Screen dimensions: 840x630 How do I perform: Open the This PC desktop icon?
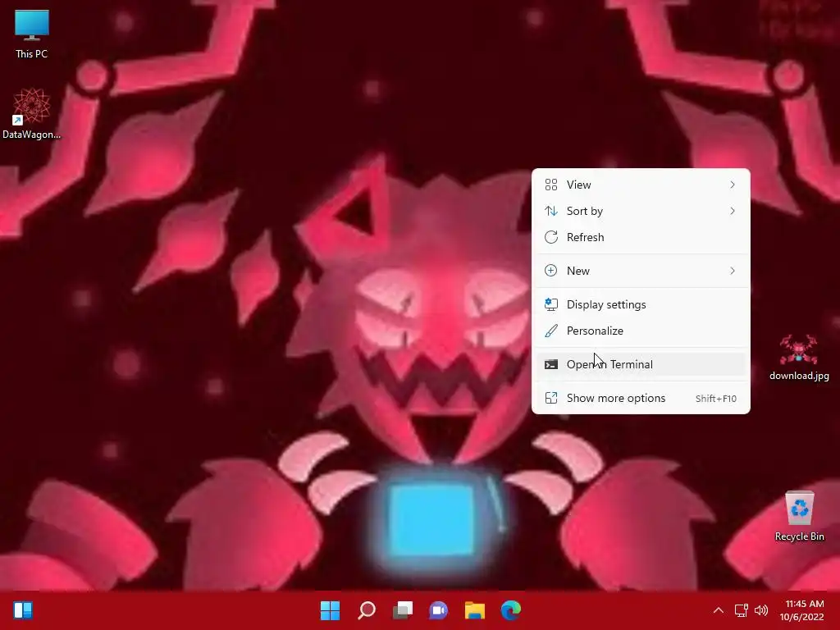(x=32, y=34)
